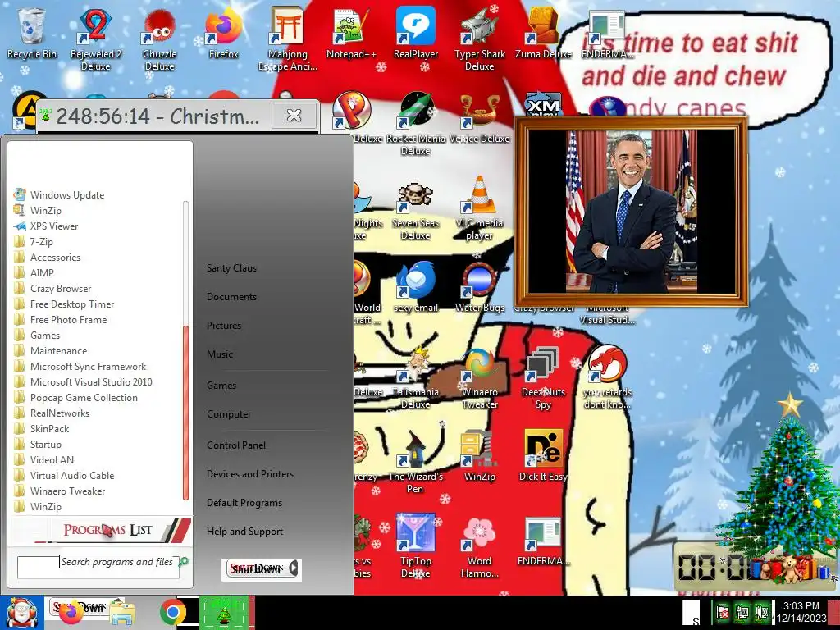Click the Programs List back button

[x=107, y=531]
